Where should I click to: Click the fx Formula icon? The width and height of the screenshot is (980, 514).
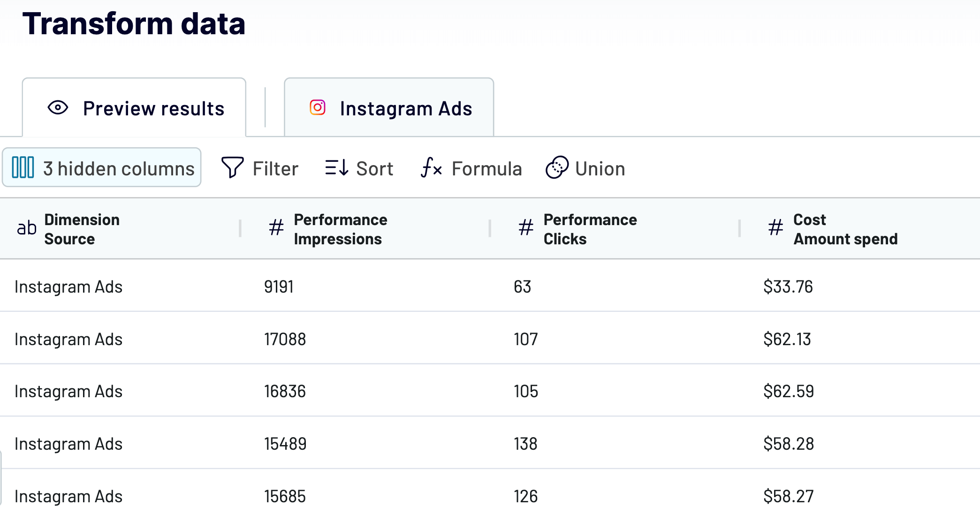[x=431, y=167]
